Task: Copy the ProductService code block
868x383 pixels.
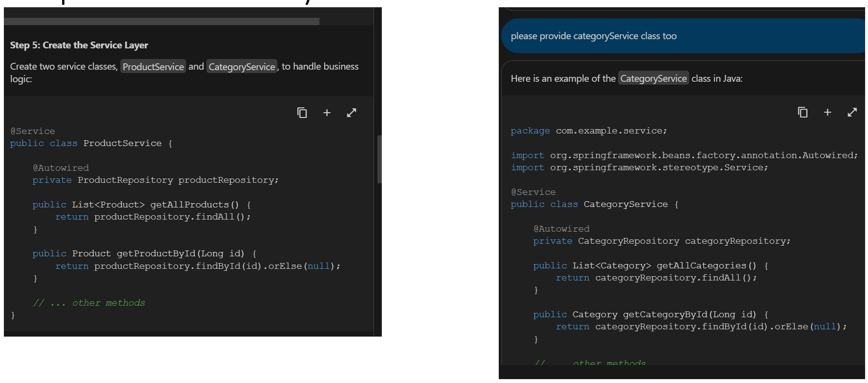Action: 302,113
